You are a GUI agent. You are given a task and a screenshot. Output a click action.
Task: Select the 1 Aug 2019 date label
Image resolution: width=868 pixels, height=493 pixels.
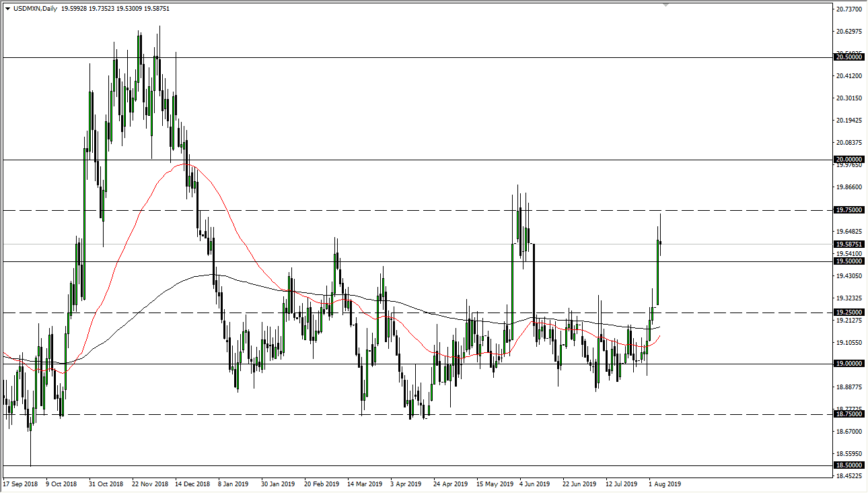coord(664,484)
